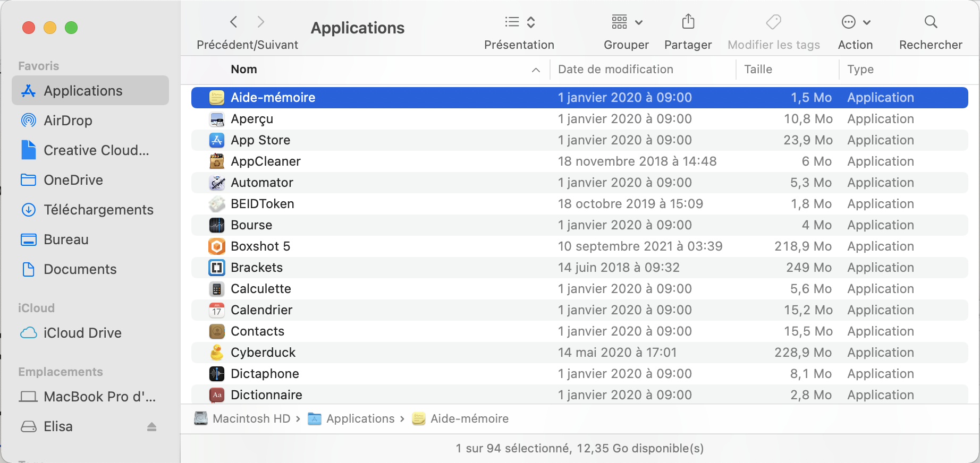
Task: Click the App Store app icon
Action: point(217,140)
